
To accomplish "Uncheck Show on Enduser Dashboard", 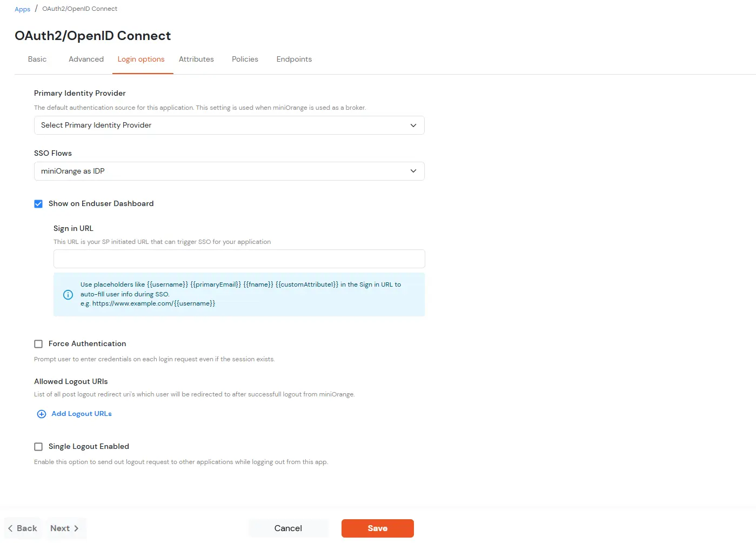I will click(38, 204).
